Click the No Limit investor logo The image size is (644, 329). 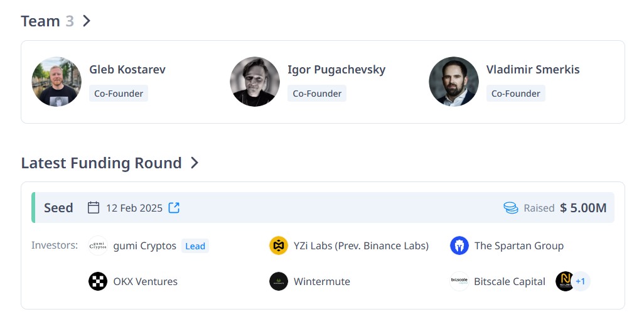564,281
